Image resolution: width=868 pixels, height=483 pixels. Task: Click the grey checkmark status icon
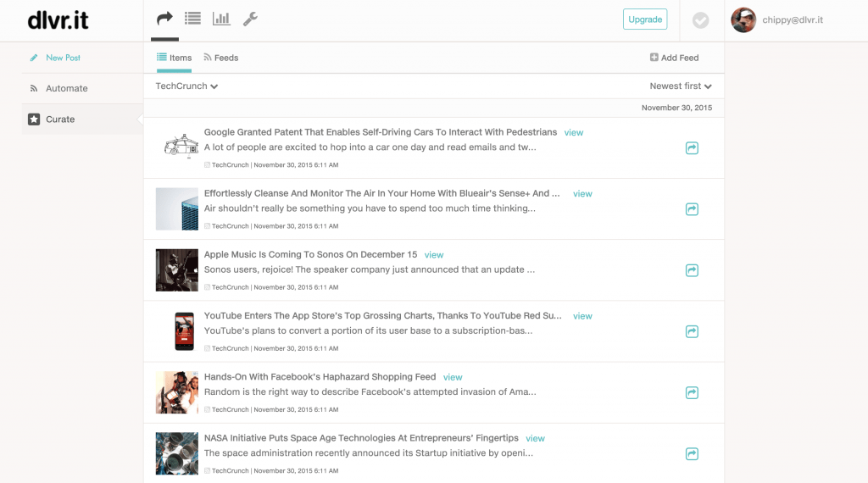click(x=700, y=20)
